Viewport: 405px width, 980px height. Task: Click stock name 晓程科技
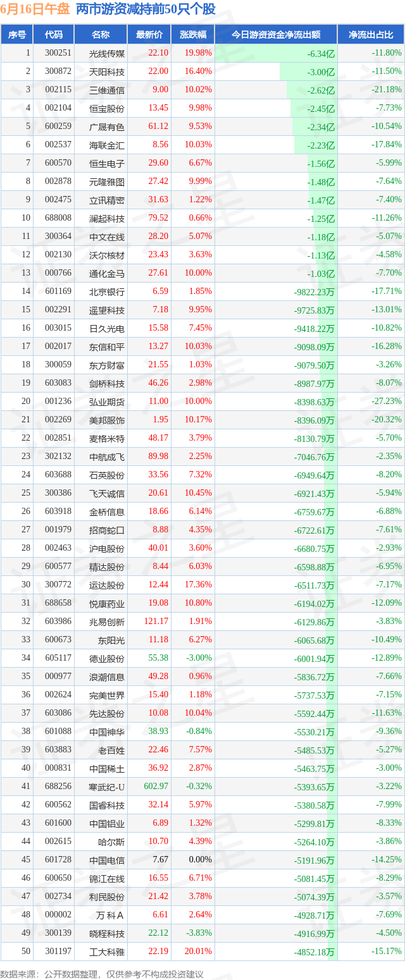[107, 933]
